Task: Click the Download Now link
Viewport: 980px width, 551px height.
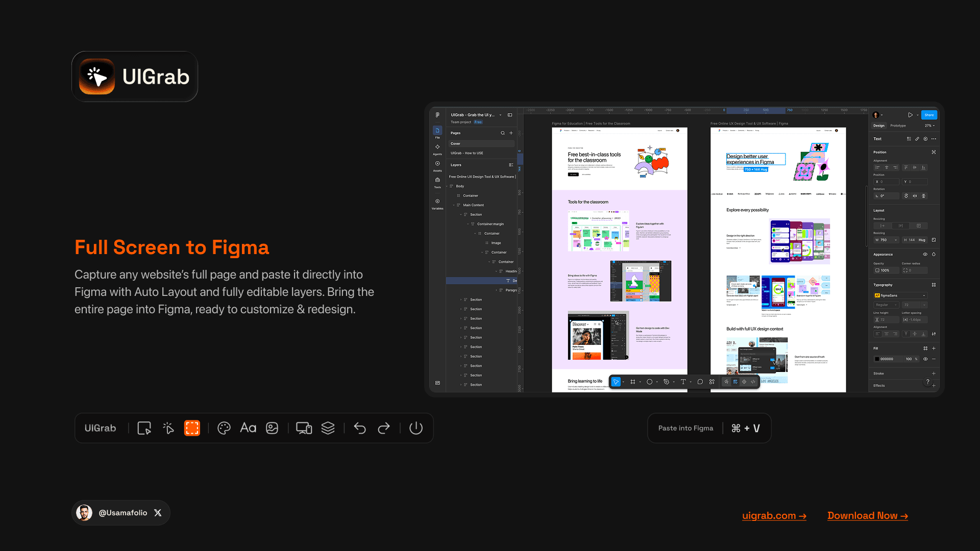Action: 868,516
